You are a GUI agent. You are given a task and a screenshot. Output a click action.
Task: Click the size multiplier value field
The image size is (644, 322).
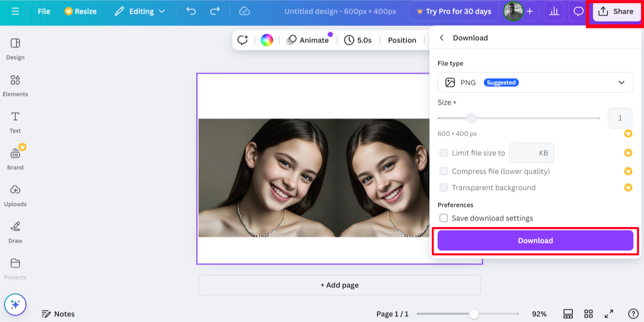[620, 118]
